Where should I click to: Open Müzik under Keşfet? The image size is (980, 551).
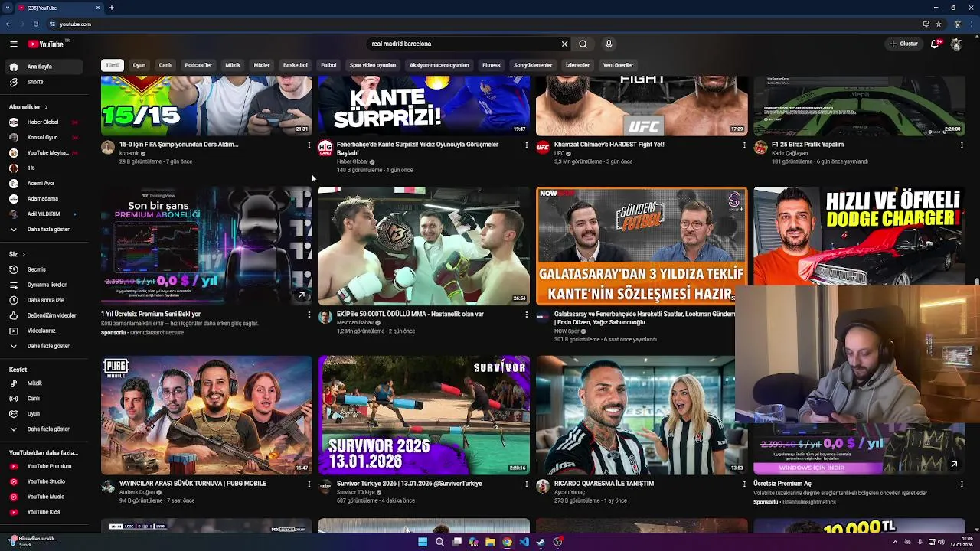point(42,383)
